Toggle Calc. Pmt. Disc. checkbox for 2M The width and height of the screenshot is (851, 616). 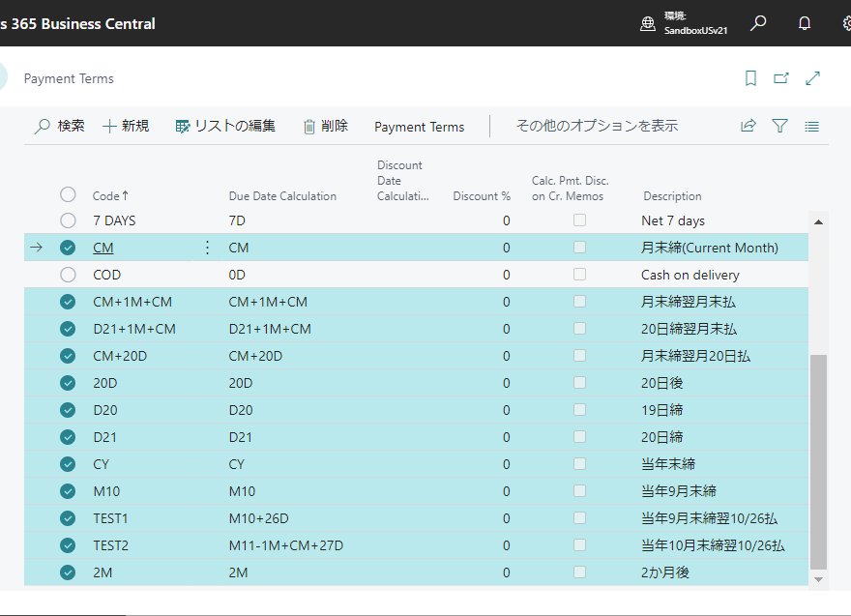tap(579, 572)
